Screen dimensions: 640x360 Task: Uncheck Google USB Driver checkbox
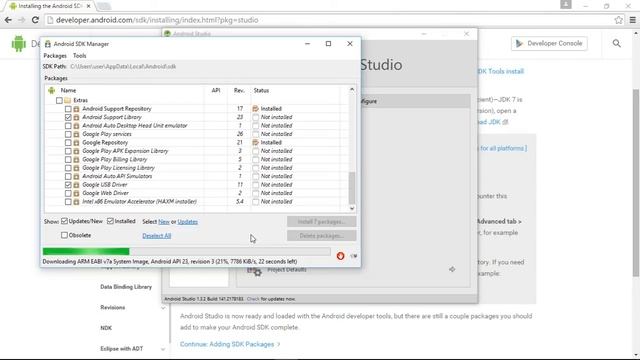click(68, 184)
